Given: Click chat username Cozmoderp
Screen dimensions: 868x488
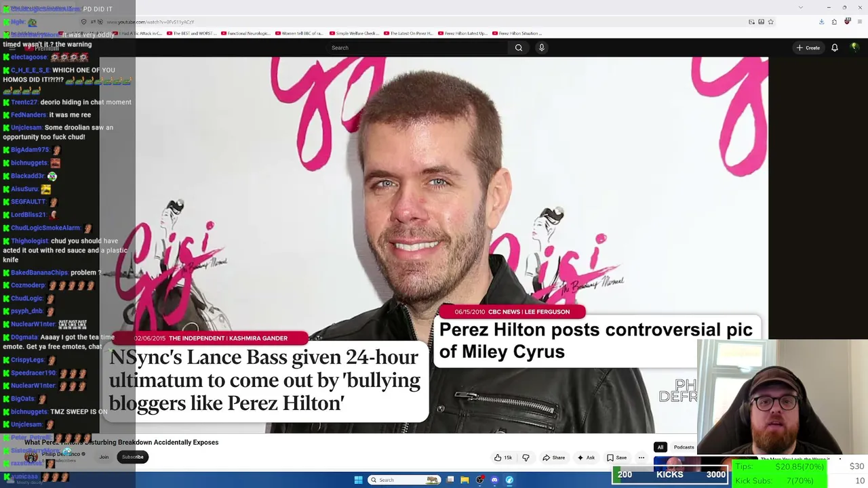Looking at the screenshot, I should tap(28, 286).
